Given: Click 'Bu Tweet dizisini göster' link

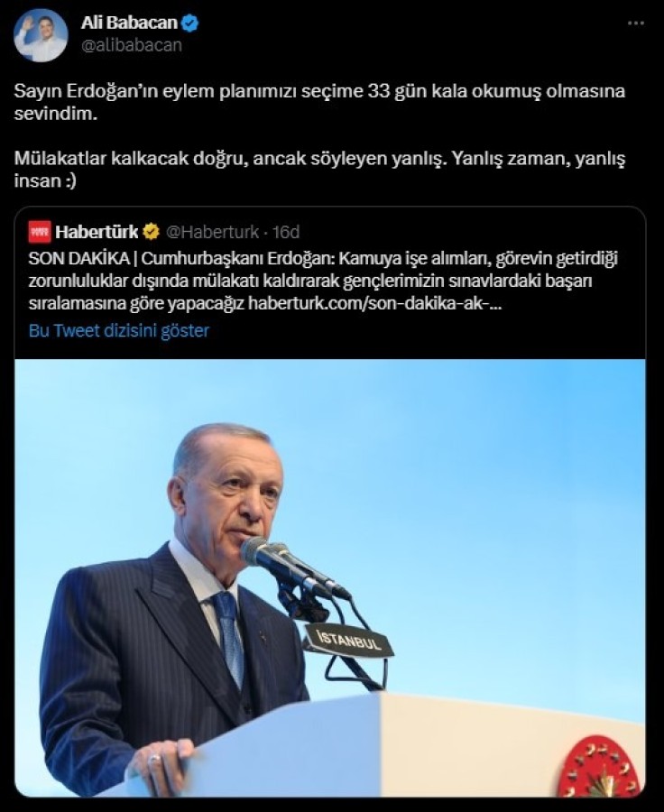Looking at the screenshot, I should [118, 330].
